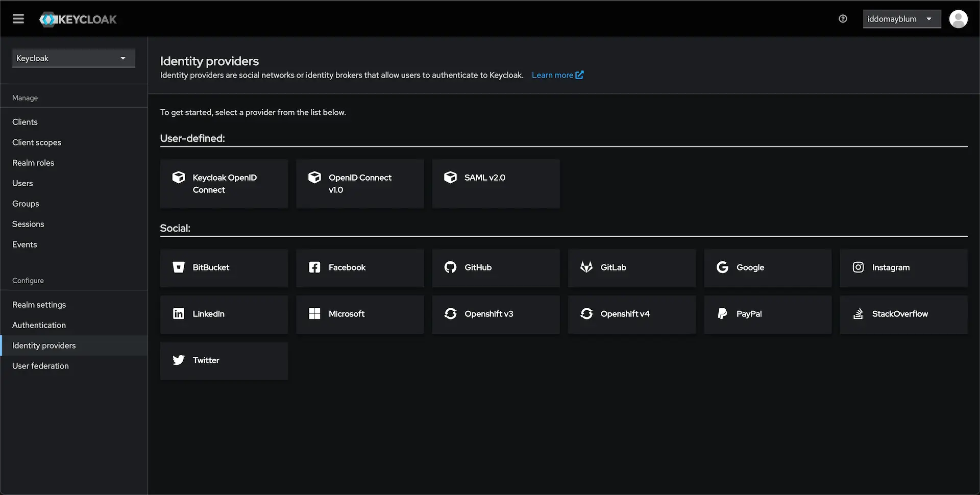Select the Google provider icon
Viewport: 980px width, 495px height.
[x=722, y=267]
